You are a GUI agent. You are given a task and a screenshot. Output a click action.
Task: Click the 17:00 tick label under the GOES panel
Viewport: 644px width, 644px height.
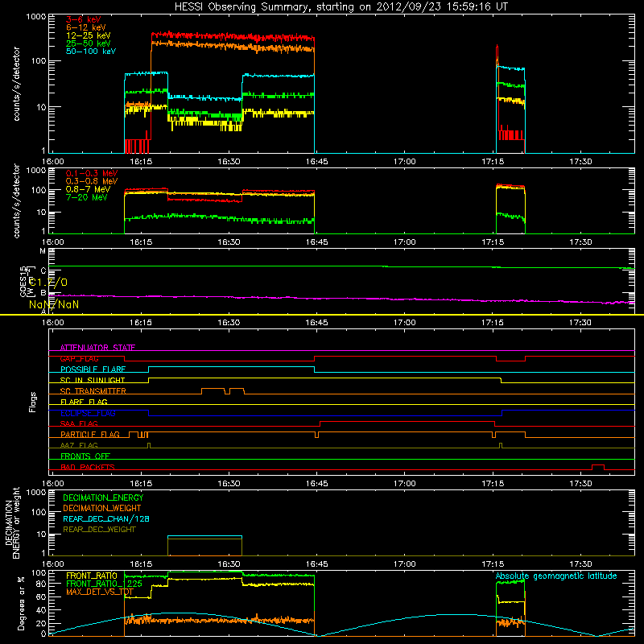[x=405, y=323]
